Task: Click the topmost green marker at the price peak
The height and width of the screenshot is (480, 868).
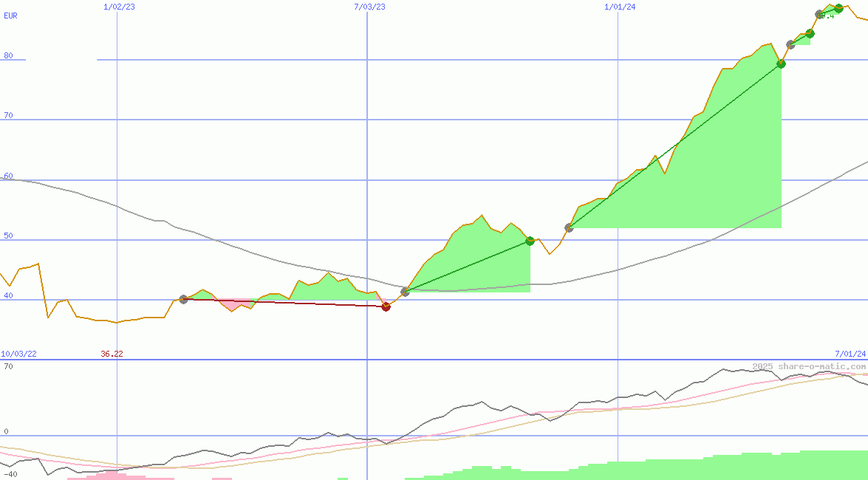Action: point(838,9)
